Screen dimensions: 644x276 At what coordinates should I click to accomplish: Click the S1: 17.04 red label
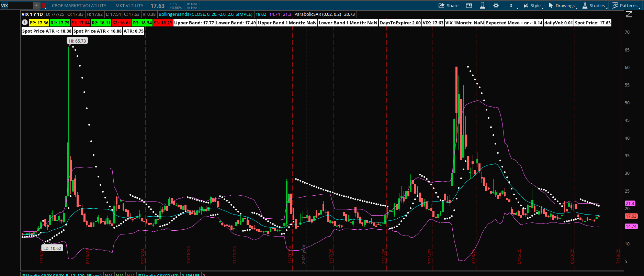[80, 23]
